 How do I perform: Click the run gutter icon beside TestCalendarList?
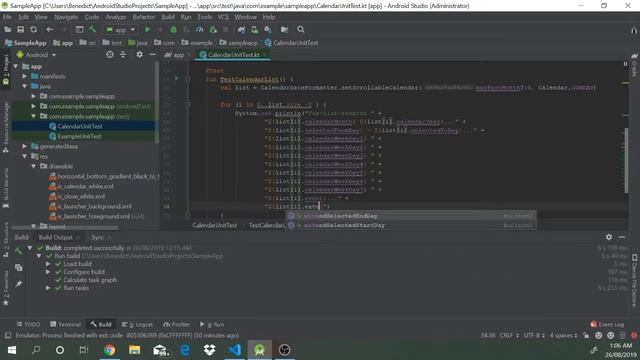[x=176, y=78]
